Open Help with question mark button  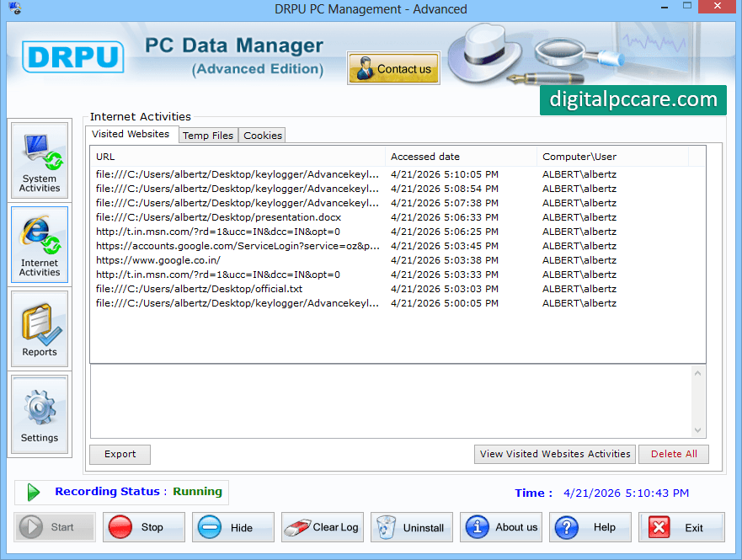(590, 527)
